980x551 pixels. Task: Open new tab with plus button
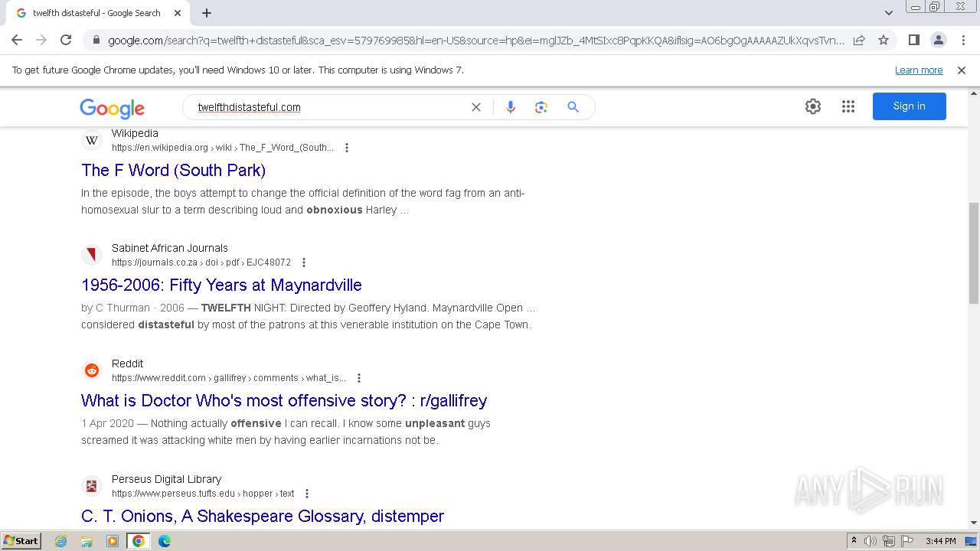pos(207,13)
